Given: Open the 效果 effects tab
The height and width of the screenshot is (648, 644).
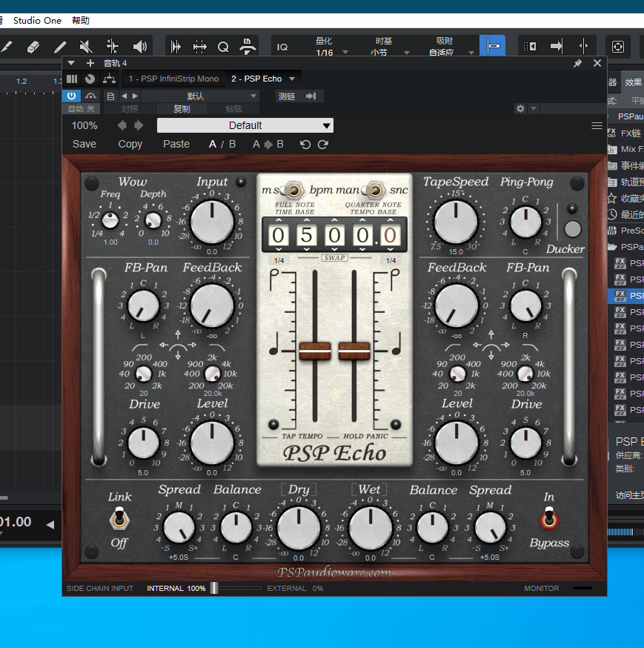Looking at the screenshot, I should tap(634, 82).
